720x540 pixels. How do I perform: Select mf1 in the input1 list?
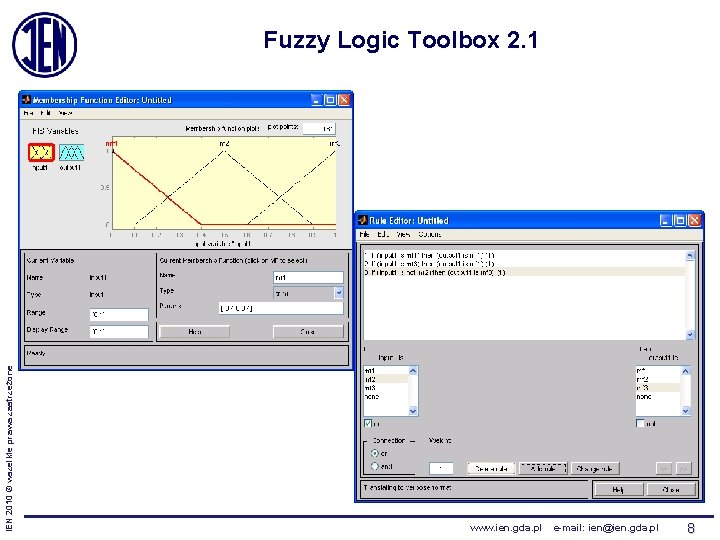386,371
